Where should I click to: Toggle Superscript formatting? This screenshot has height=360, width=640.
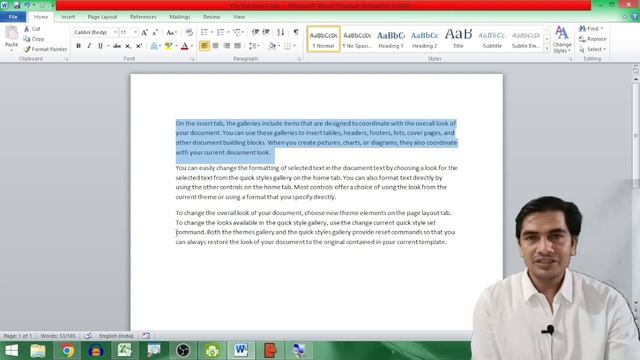click(x=139, y=46)
